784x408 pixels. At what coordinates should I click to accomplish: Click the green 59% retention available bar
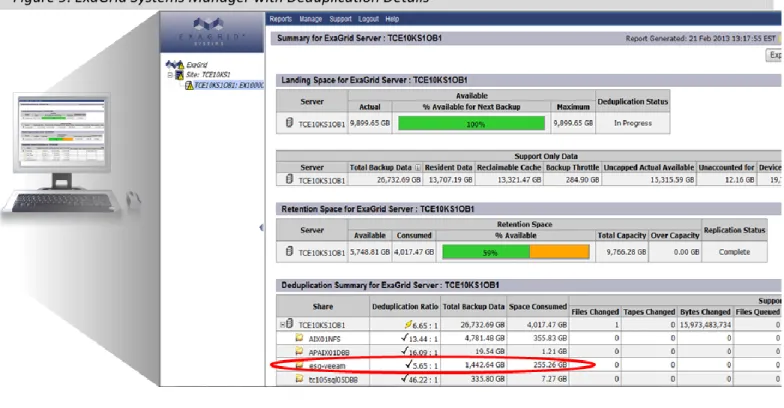[x=486, y=252]
